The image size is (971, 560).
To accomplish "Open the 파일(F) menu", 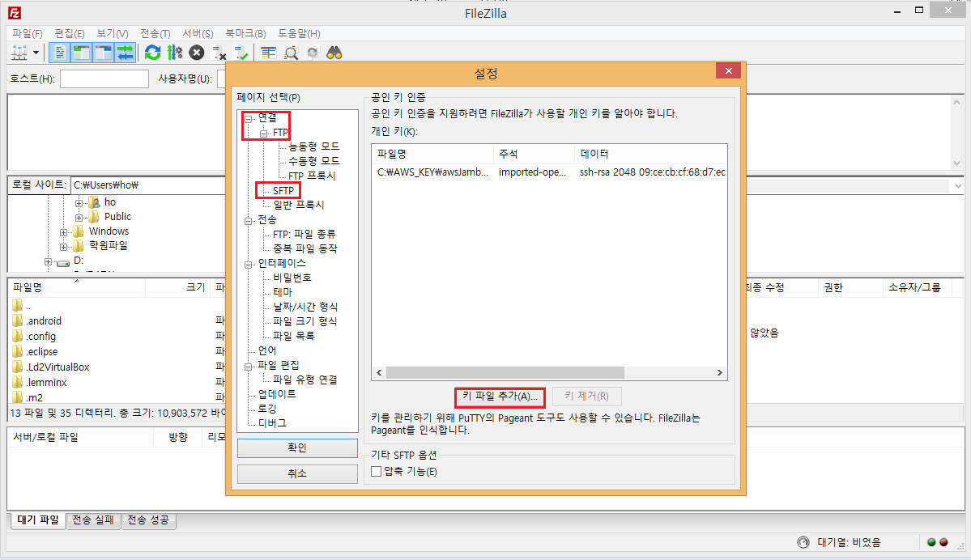I will point(28,33).
